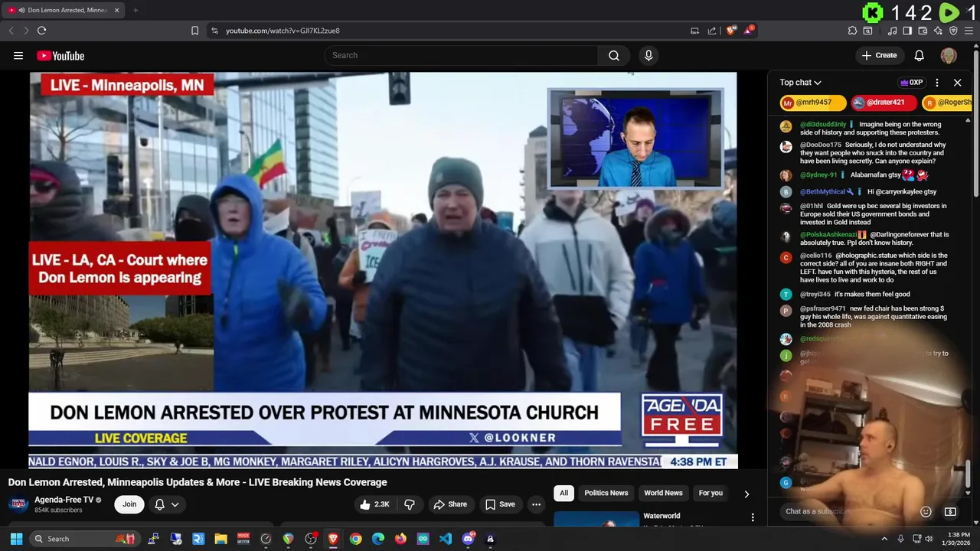The width and height of the screenshot is (980, 551).
Task: Open Visual Studio Code from the taskbar
Action: [x=446, y=539]
